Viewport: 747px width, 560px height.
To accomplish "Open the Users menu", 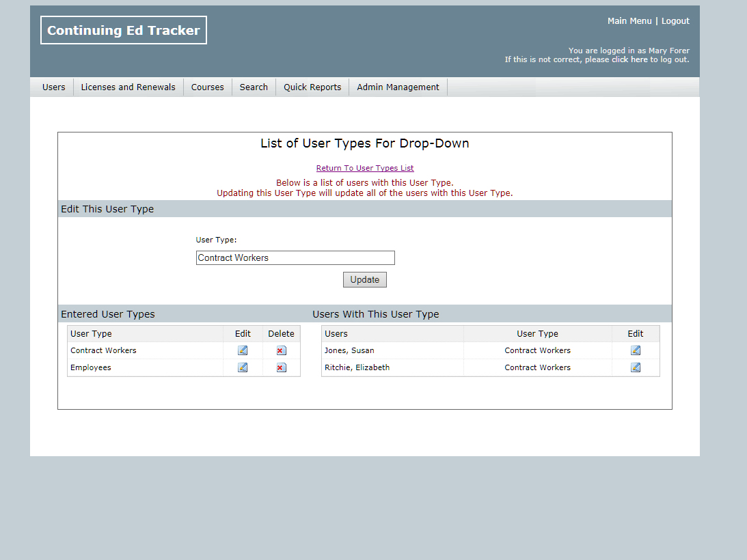I will pyautogui.click(x=54, y=87).
